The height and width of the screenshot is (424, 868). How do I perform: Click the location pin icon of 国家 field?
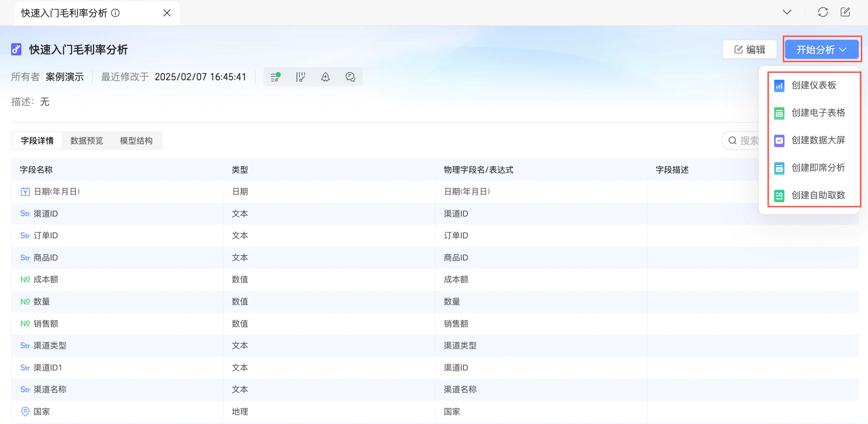click(x=25, y=411)
